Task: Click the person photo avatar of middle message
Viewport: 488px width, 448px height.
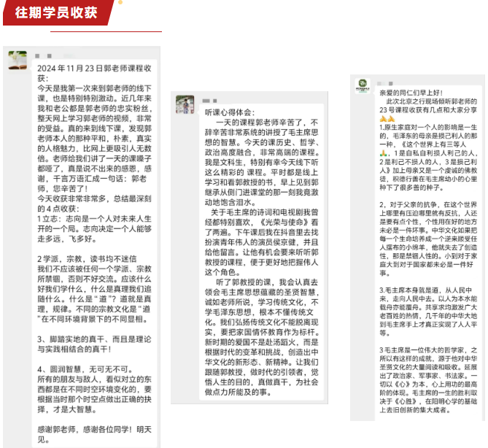Action: coord(185,104)
